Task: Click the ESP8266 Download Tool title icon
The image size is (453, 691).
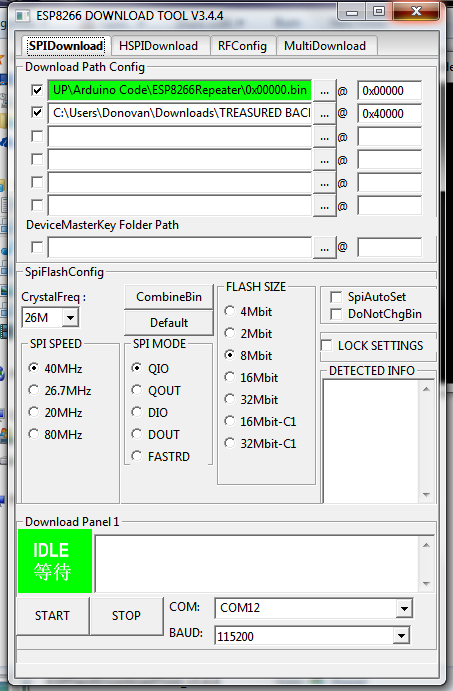Action: [22, 16]
